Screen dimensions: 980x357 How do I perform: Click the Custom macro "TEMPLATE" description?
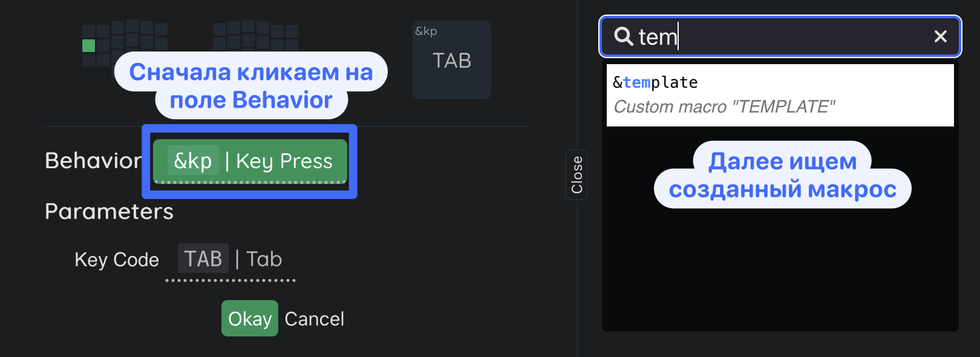pos(724,107)
